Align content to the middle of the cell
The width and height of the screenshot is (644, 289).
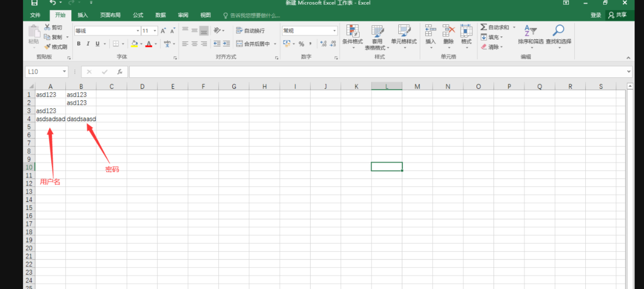click(x=194, y=31)
